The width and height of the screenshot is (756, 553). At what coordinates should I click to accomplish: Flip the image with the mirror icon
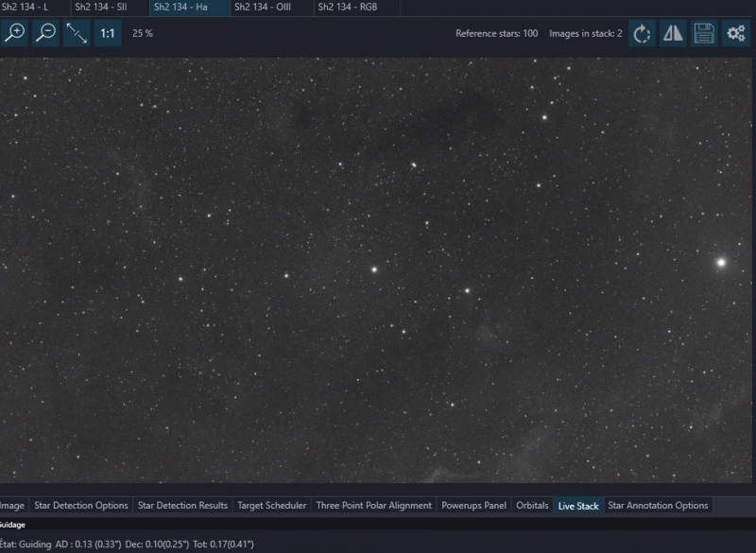point(673,33)
